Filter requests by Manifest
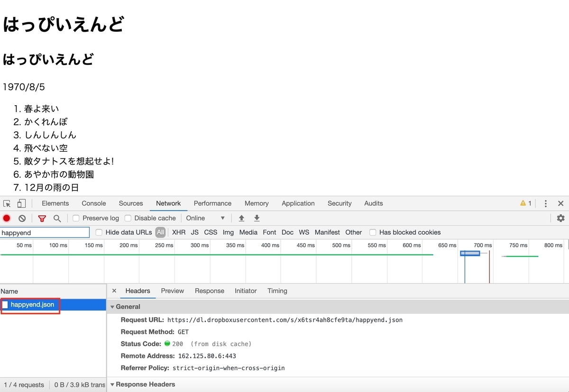This screenshot has width=569, height=392. coord(327,232)
